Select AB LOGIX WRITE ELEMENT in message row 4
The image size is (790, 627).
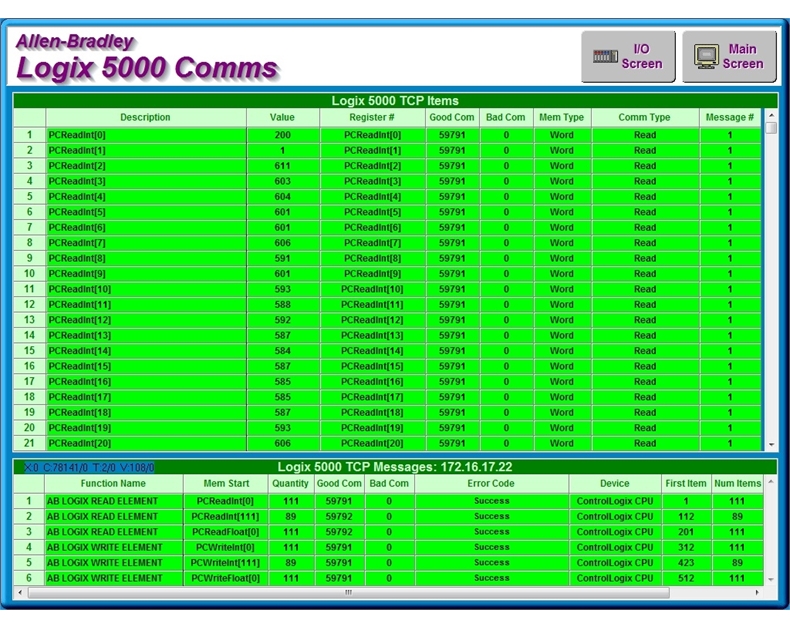114,547
